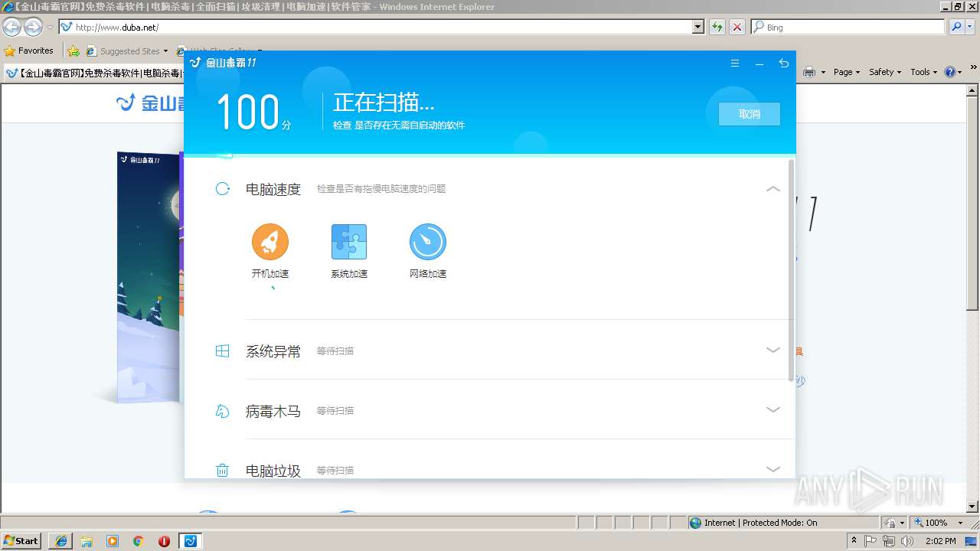Click the 金山毒霸11 title logo
Screen dimensions: 980x551
pos(224,63)
